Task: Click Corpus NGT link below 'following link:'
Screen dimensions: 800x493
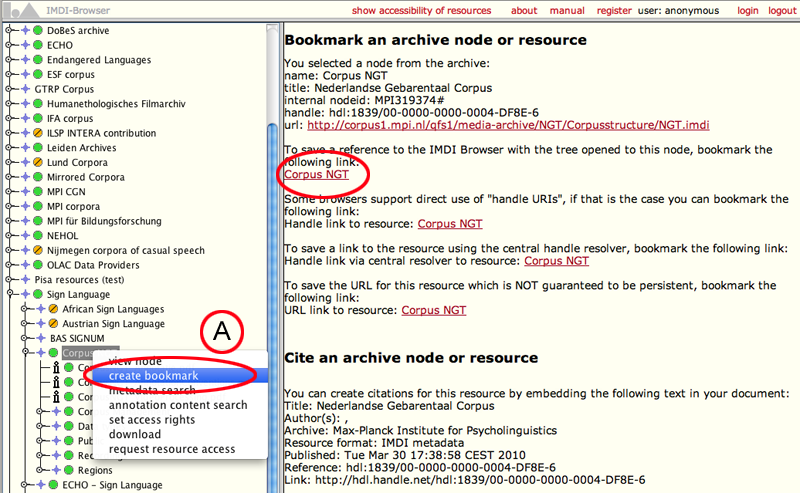Action: point(316,175)
